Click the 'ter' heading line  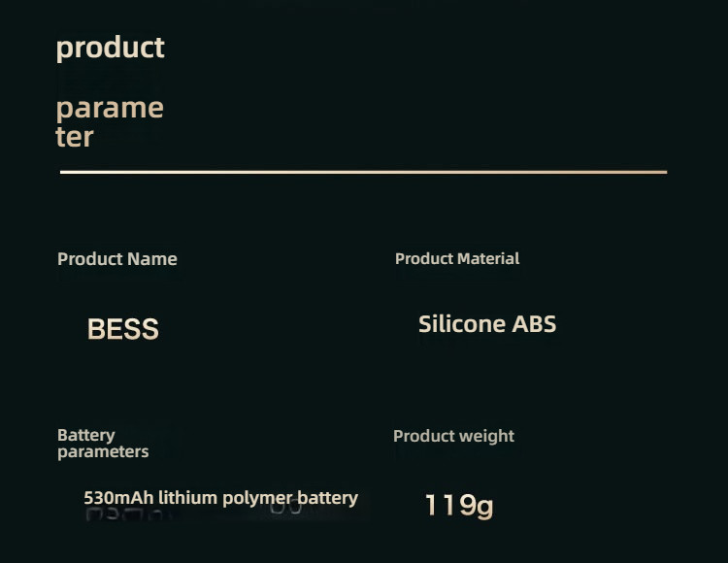pos(75,137)
